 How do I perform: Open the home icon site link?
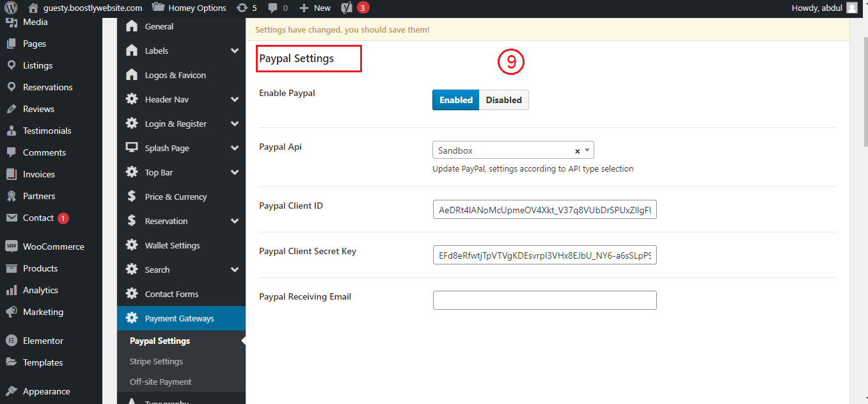point(33,8)
